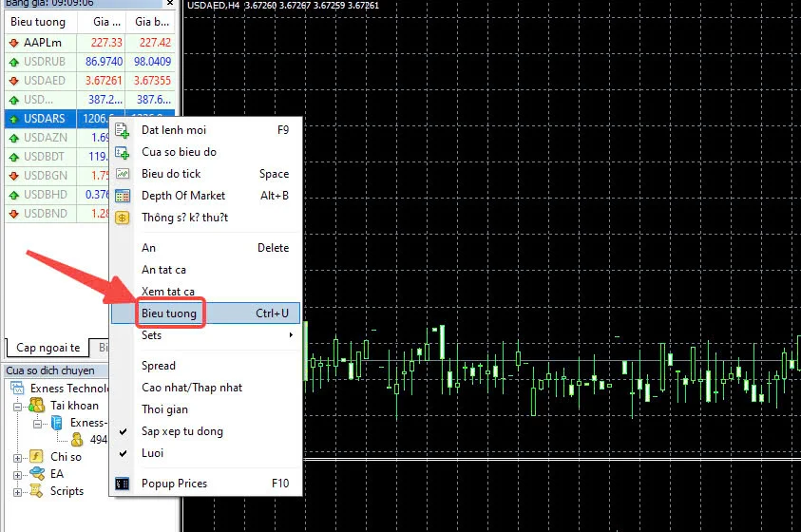Viewport: 801px width, 532px height.
Task: Click the Chi so indicators folder icon
Action: [x=36, y=456]
